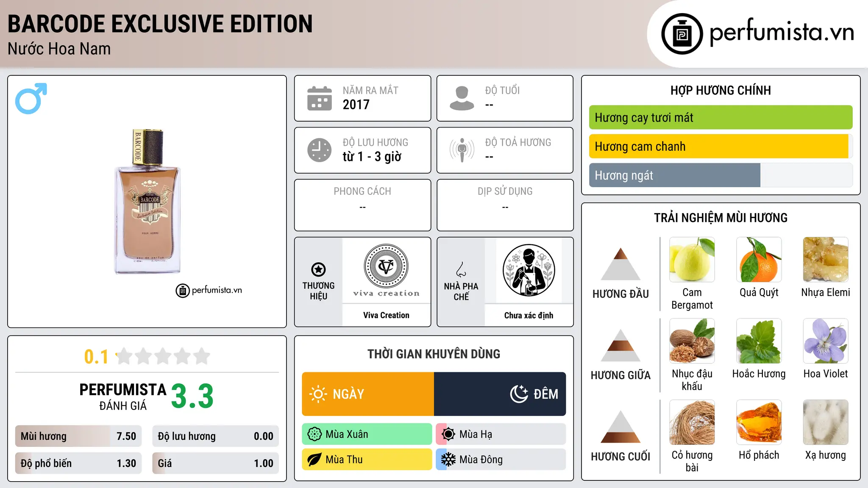Open the Xạ hương note image

tap(826, 422)
